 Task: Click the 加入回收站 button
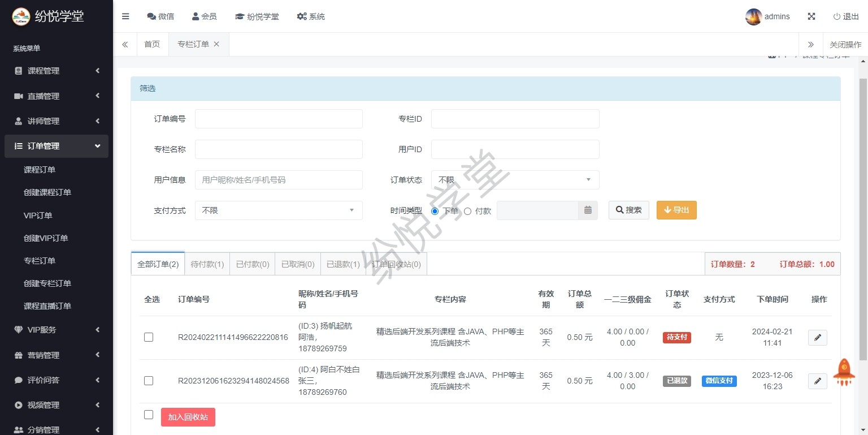[x=188, y=417]
